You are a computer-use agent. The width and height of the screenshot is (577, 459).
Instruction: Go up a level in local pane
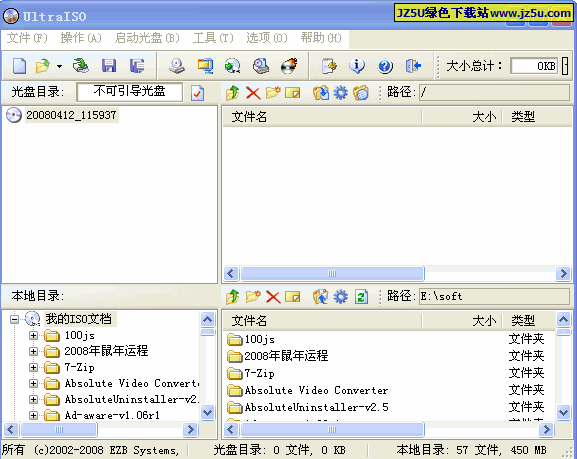233,297
